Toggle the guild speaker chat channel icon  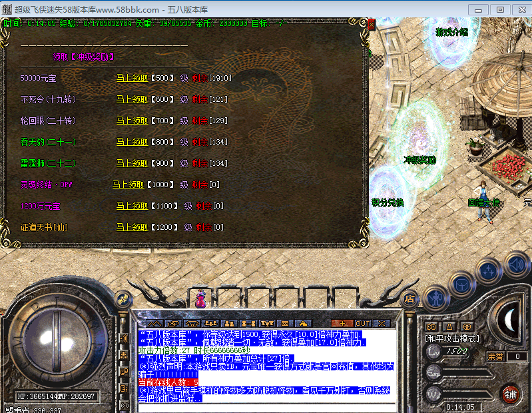(125, 388)
